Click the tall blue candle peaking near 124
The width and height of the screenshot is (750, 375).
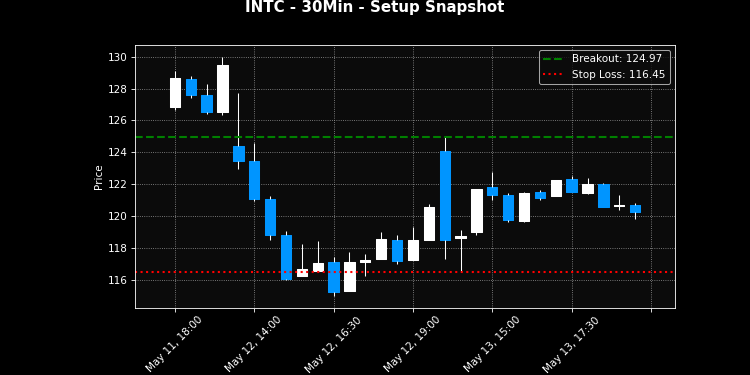(445, 196)
